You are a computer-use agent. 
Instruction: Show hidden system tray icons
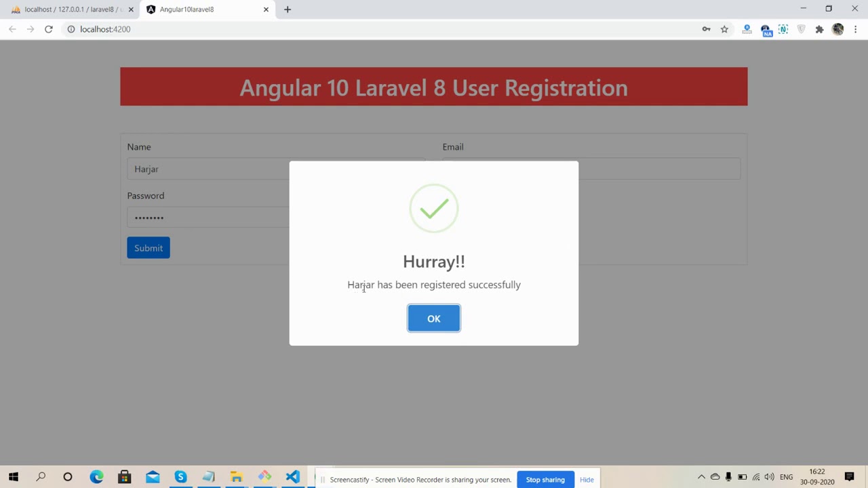coord(701,477)
